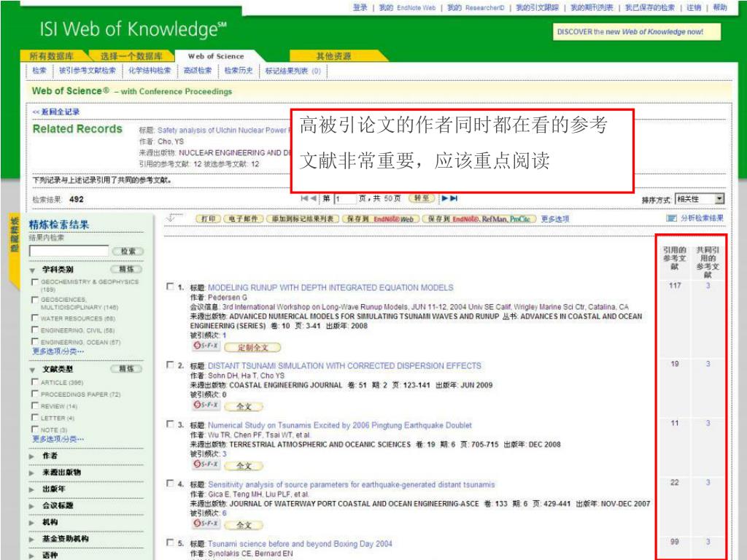Click 添加到标记结果列表 button
Viewport: 747px width, 560px height.
click(303, 219)
